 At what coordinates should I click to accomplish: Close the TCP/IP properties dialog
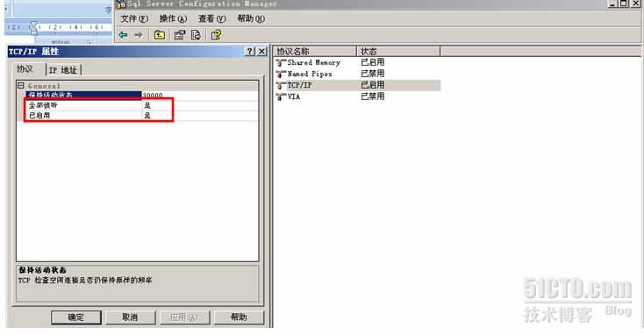[x=261, y=52]
